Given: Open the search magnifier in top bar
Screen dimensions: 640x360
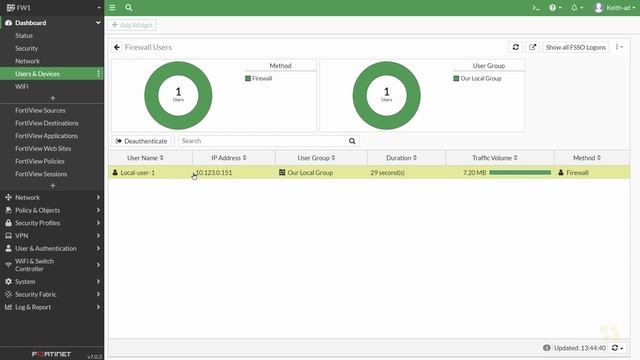Looking at the screenshot, I should click(x=129, y=7).
